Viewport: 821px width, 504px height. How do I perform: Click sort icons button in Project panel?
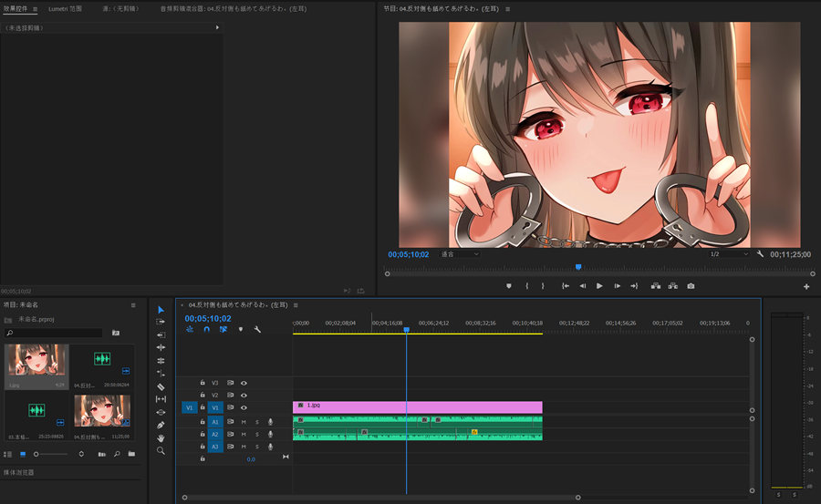81,454
